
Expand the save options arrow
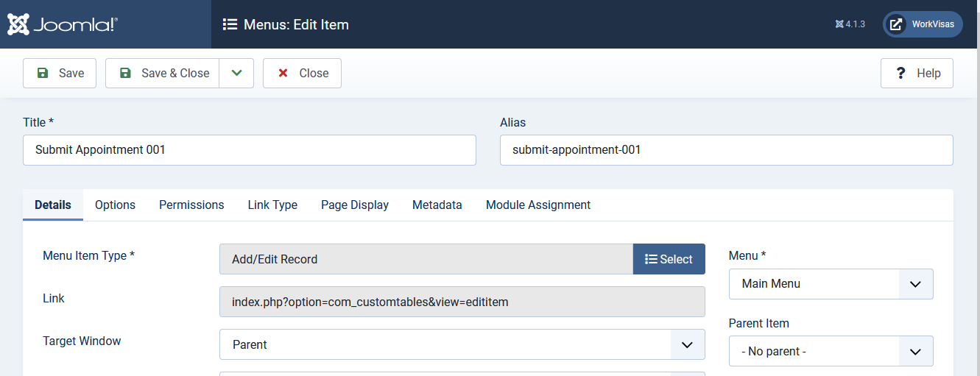pyautogui.click(x=236, y=73)
